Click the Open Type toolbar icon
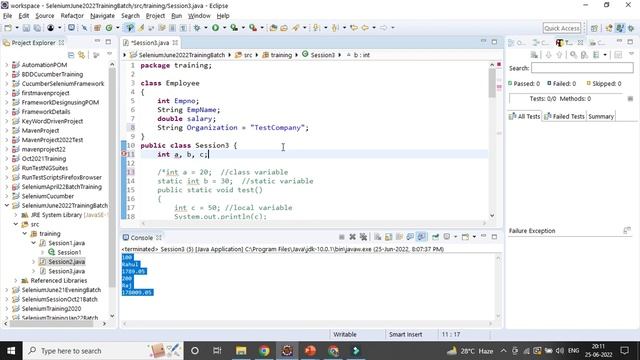The width and height of the screenshot is (640, 360). pyautogui.click(x=273, y=28)
